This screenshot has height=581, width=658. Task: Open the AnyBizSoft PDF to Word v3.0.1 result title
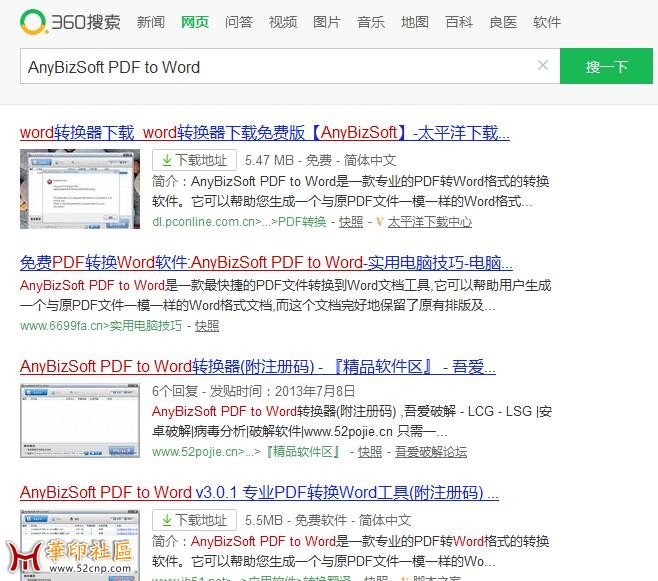click(259, 492)
